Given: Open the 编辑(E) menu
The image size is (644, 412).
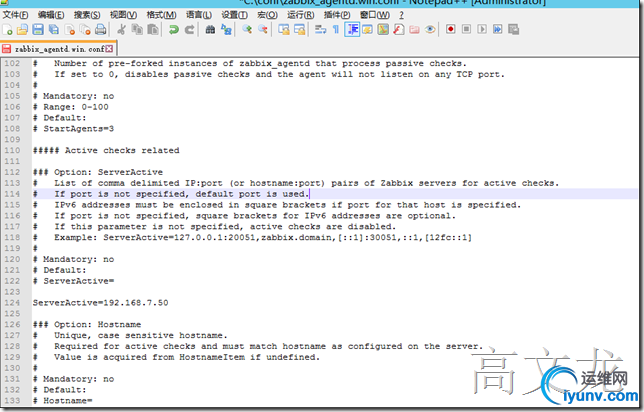Looking at the screenshot, I should click(51, 15).
